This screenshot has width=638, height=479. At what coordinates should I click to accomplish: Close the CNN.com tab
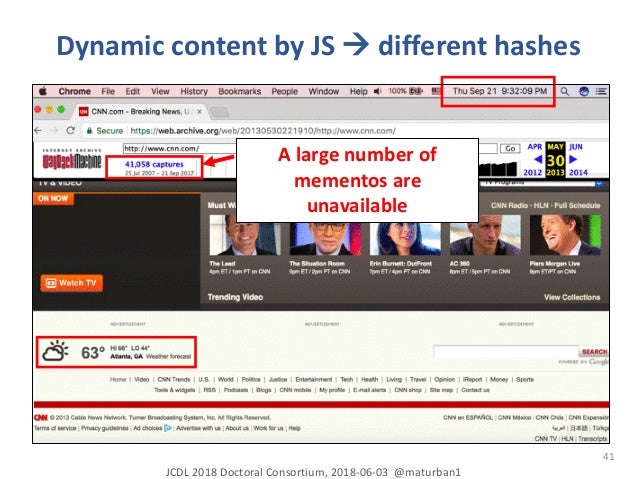click(199, 112)
